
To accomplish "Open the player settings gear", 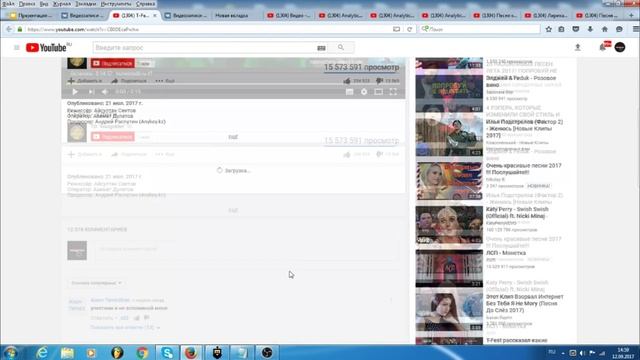I will [x=364, y=92].
